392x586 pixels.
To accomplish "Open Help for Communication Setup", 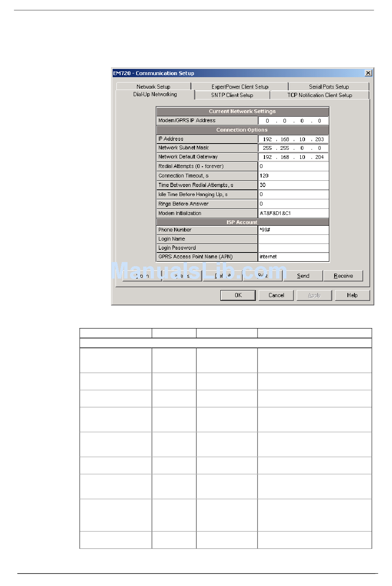I will 352,295.
